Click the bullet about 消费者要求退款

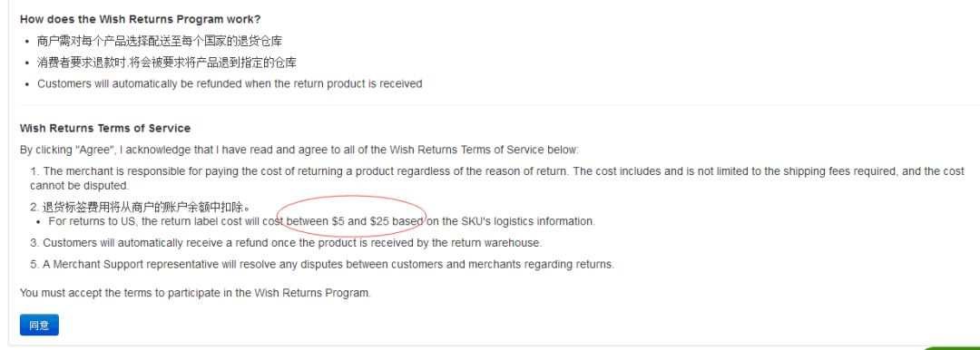[x=166, y=63]
